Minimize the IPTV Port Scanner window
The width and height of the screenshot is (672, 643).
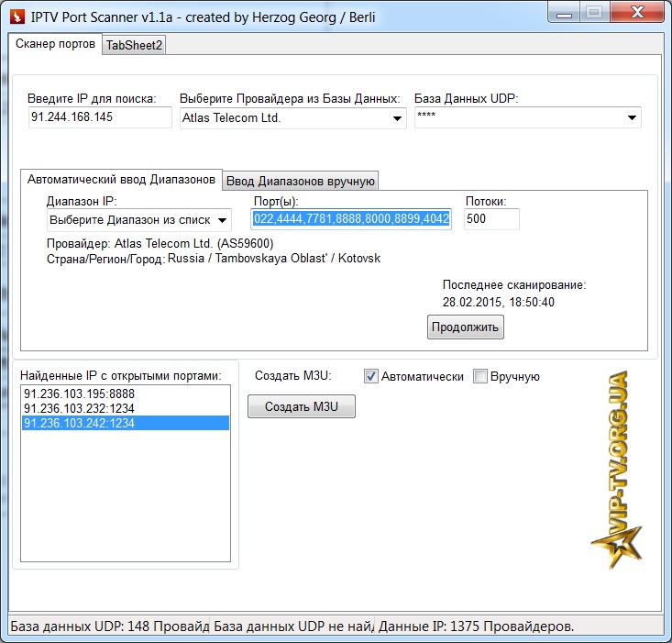click(x=564, y=13)
